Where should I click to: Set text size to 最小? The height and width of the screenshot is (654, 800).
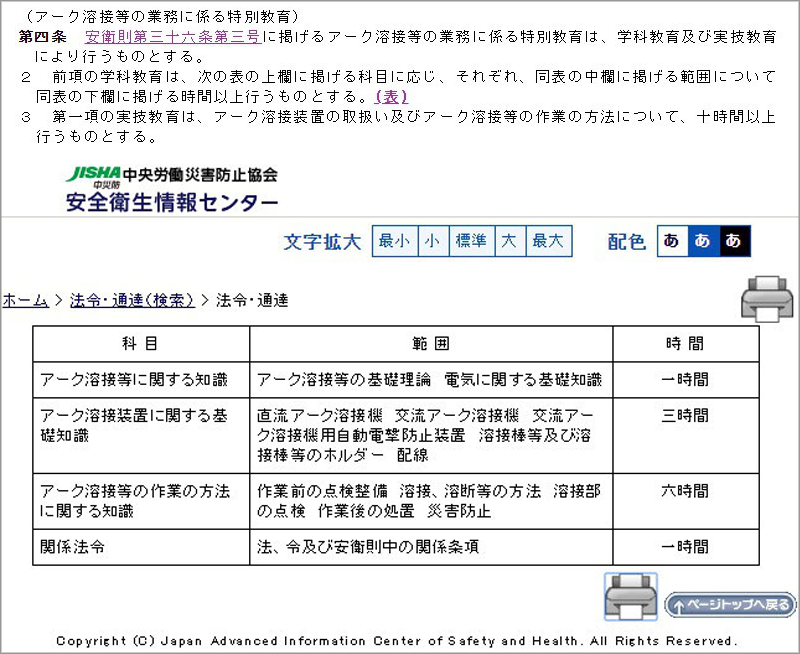(x=395, y=241)
